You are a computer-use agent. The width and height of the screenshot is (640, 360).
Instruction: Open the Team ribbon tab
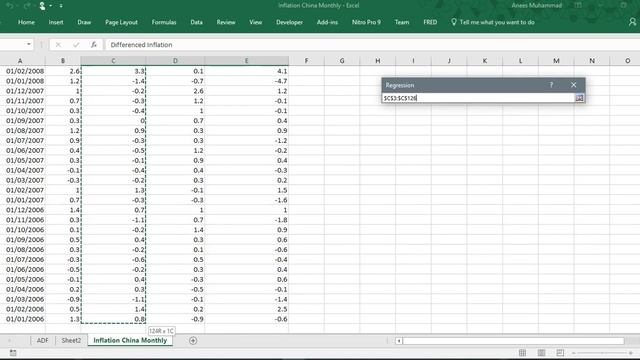402,22
